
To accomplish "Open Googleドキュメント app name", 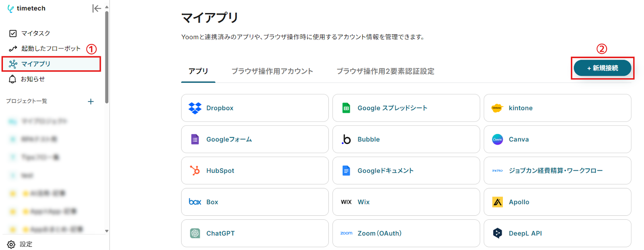I will [x=386, y=171].
